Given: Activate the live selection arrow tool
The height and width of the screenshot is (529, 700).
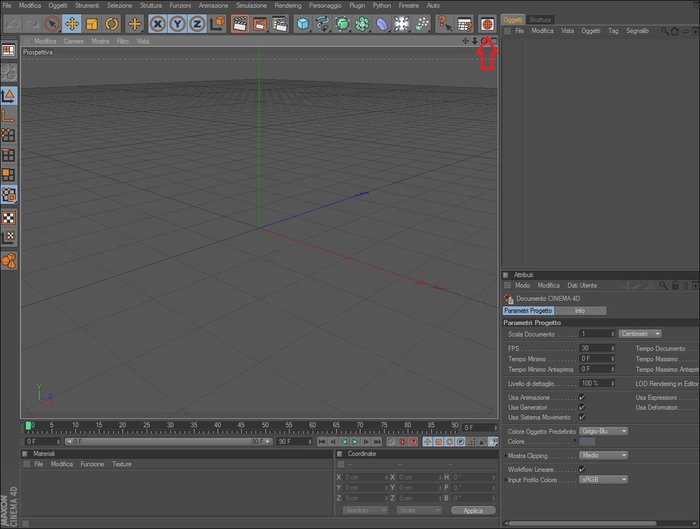Looking at the screenshot, I should [x=52, y=24].
